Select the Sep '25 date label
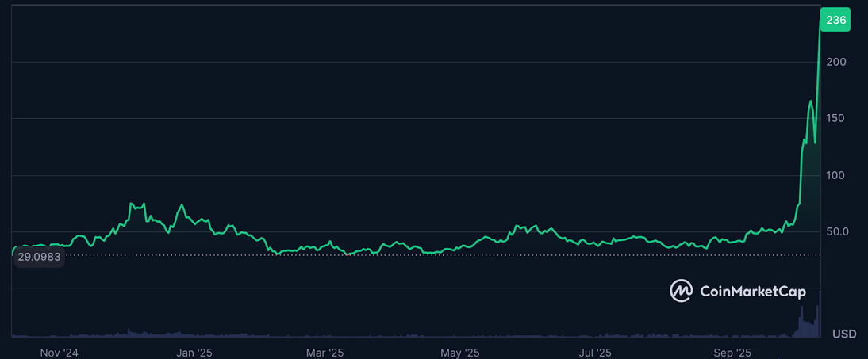 point(732,353)
